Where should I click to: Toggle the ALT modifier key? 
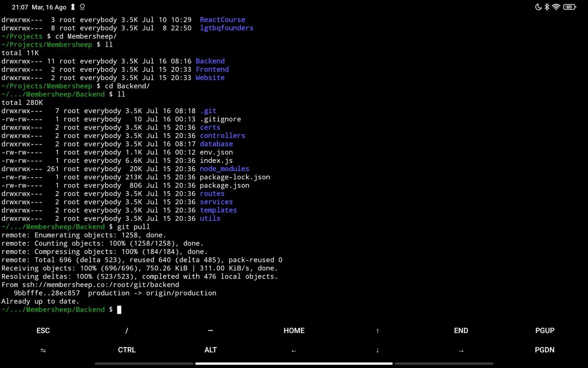pos(210,350)
